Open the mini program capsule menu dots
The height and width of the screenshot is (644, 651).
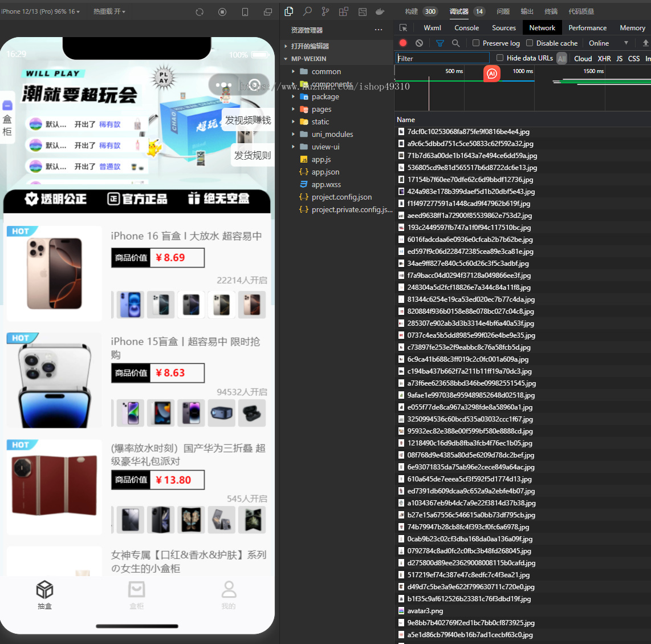tap(224, 85)
